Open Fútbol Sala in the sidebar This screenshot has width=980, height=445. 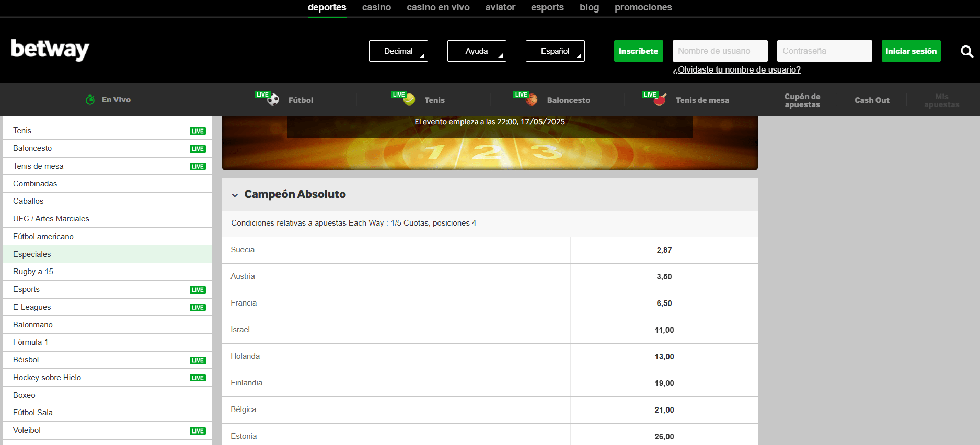(108, 413)
